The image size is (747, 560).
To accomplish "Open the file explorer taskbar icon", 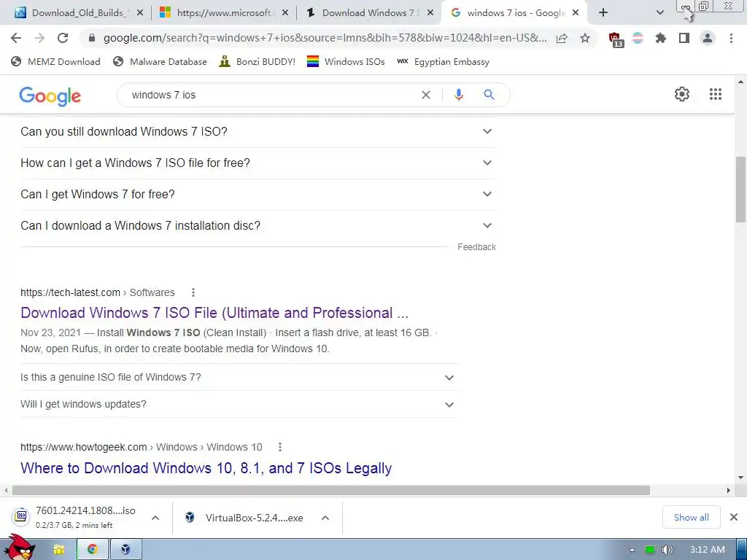I will [x=58, y=550].
